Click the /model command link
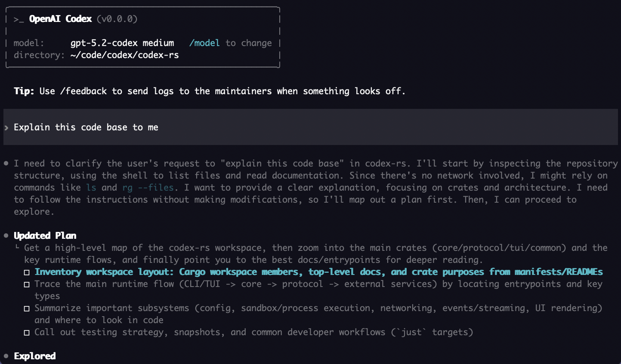 pyautogui.click(x=204, y=43)
